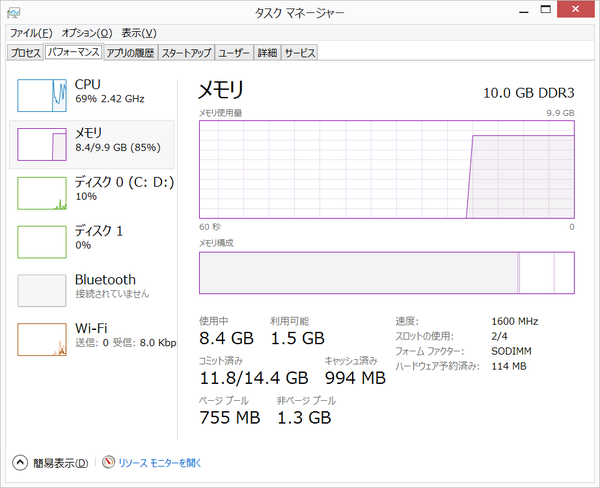600x488 pixels.
Task: Select the Bluetooth adapter graph icon
Action: (x=43, y=289)
